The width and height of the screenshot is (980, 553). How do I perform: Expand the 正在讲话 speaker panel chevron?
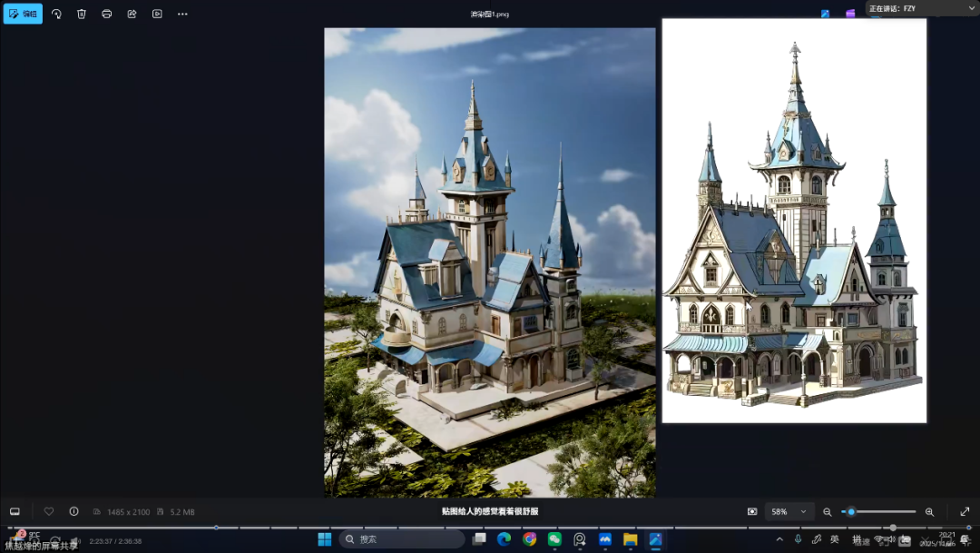click(969, 8)
